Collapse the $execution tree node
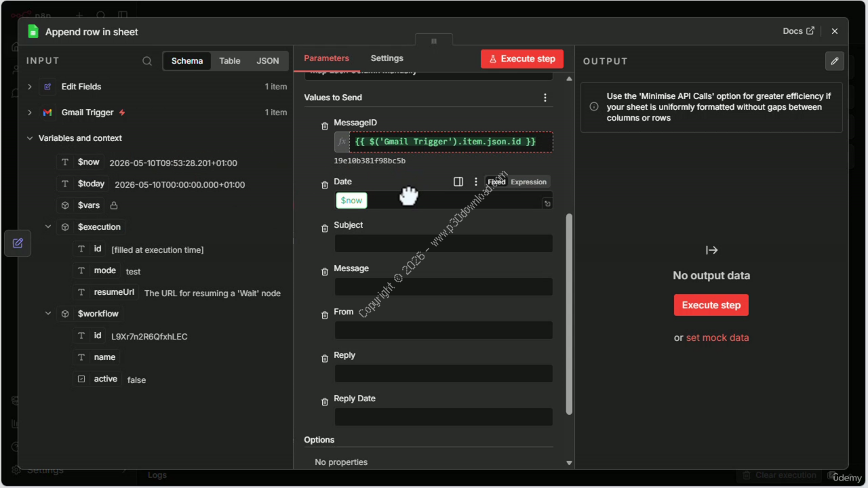 pyautogui.click(x=48, y=227)
